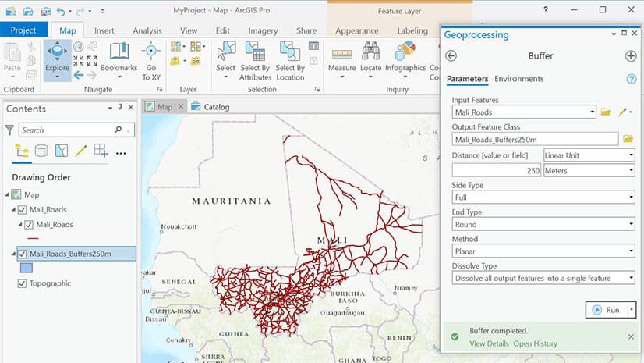Click Undo in quick access toolbar
Viewport: 644px width, 363px height.
tap(61, 11)
